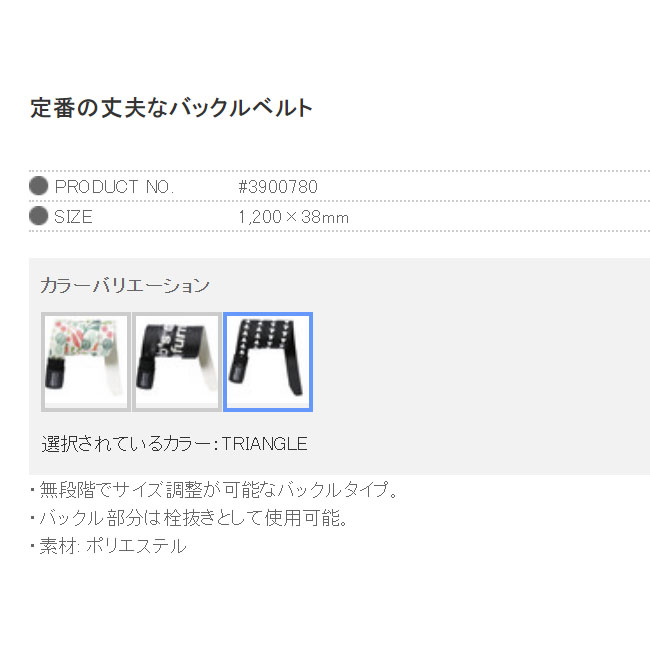Click the buckle on the black logo belt image
Image resolution: width=650 pixels, height=650 pixels.
146,374
